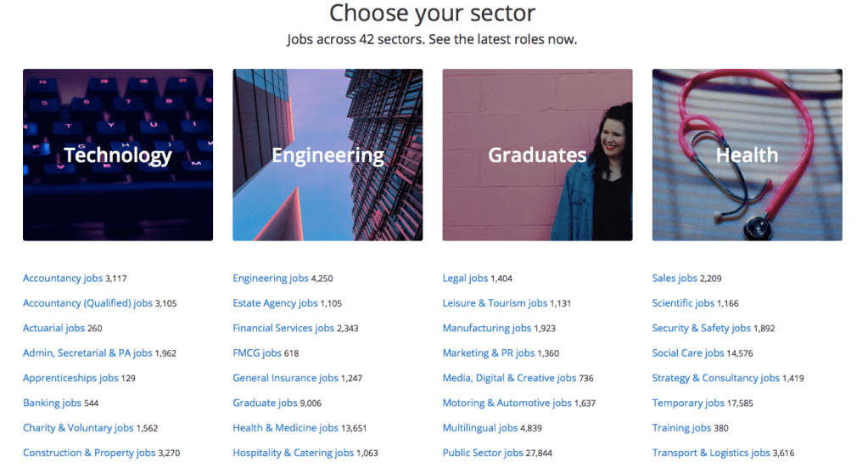The width and height of the screenshot is (868, 468).
Task: Go to Actuarial jobs
Action: coord(54,328)
